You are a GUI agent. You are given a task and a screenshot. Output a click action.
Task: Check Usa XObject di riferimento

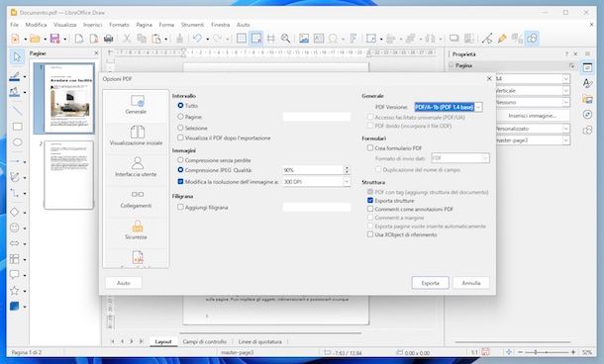pyautogui.click(x=370, y=234)
